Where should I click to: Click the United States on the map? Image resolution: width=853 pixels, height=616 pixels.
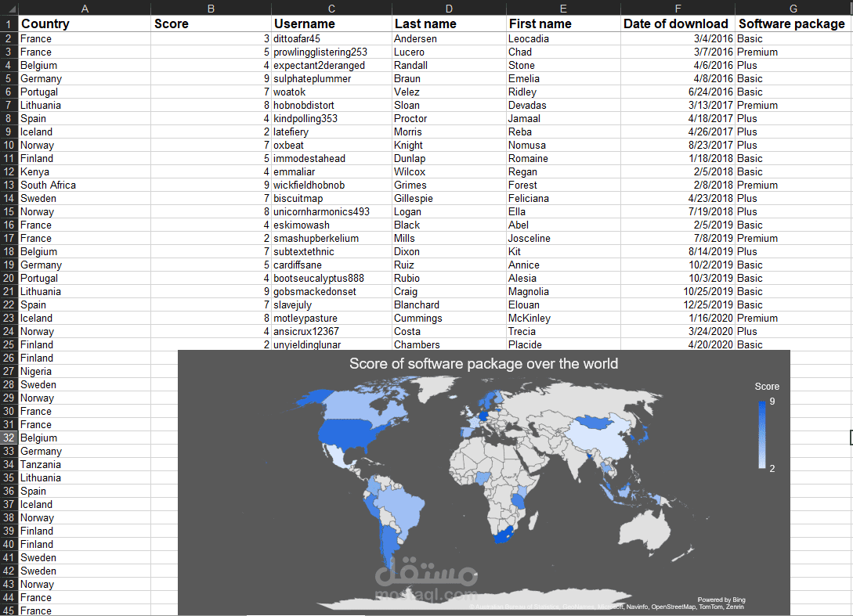(x=348, y=434)
